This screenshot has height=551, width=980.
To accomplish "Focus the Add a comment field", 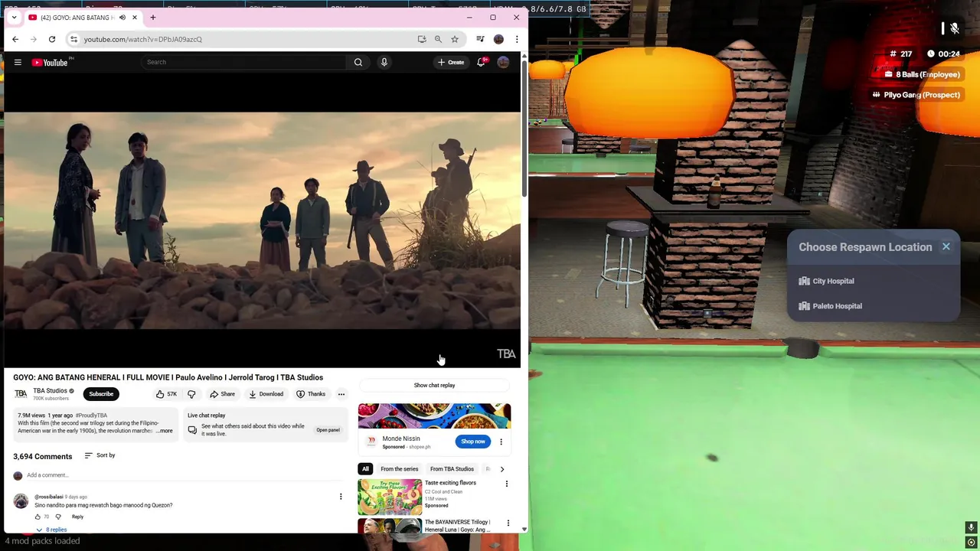I will [184, 475].
